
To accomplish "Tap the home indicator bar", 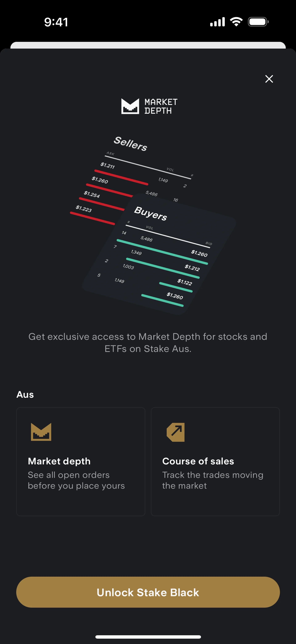I will (148, 637).
